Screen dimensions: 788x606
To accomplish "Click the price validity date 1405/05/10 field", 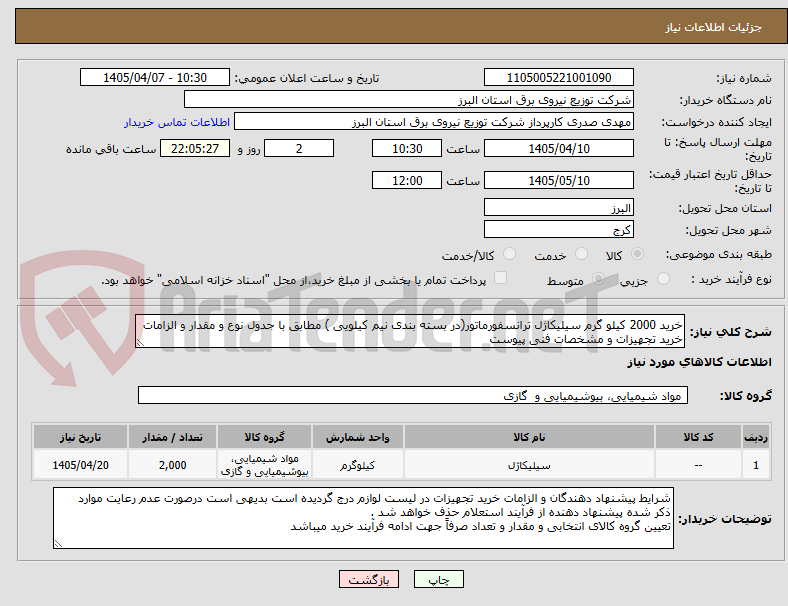I will pos(559,180).
